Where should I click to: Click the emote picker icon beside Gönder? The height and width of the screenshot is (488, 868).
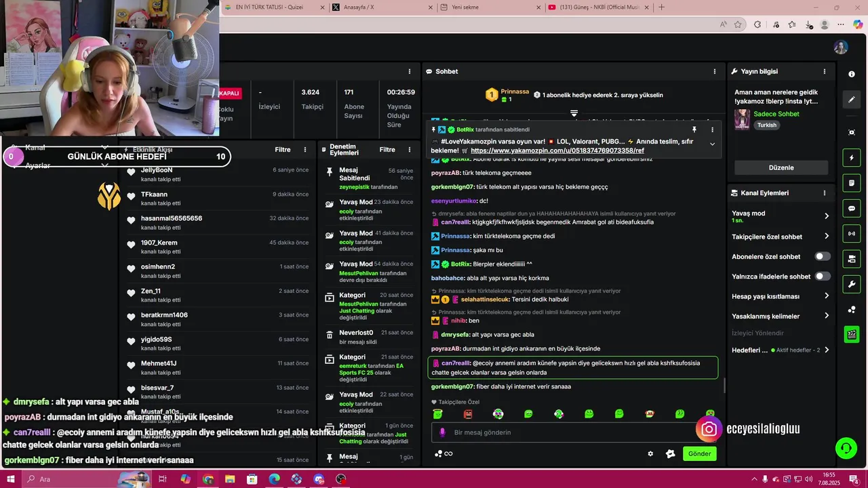coord(671,454)
